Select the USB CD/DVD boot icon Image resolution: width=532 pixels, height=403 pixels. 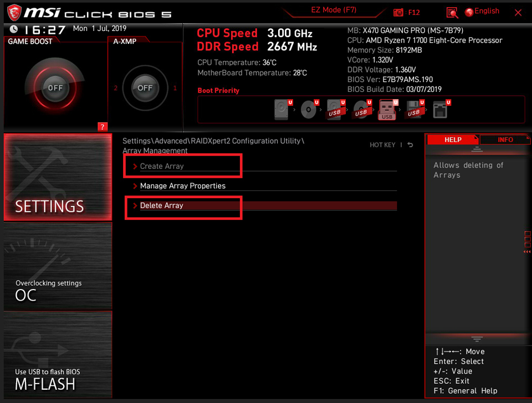362,110
